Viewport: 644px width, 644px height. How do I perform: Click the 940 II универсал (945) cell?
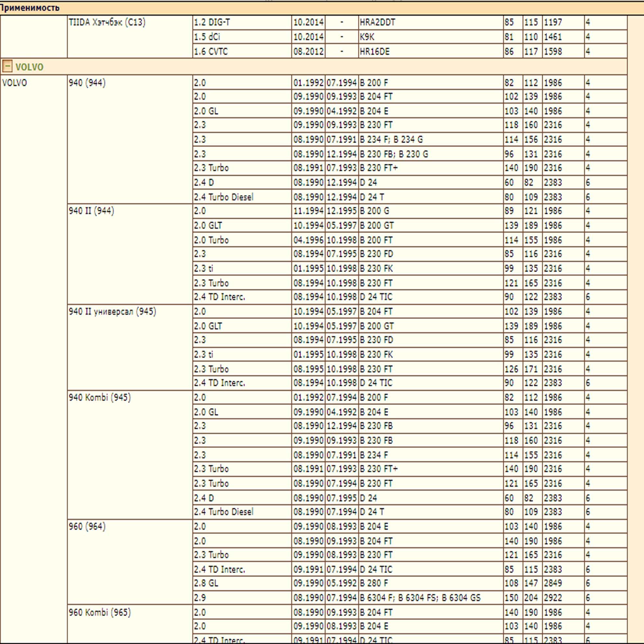click(x=130, y=347)
